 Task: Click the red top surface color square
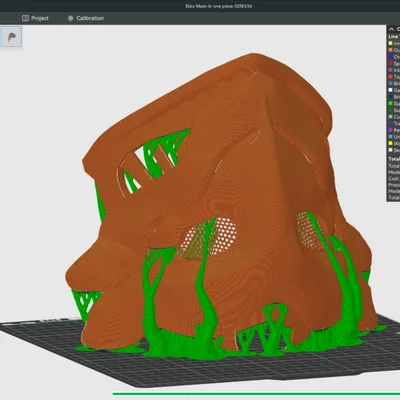click(390, 77)
